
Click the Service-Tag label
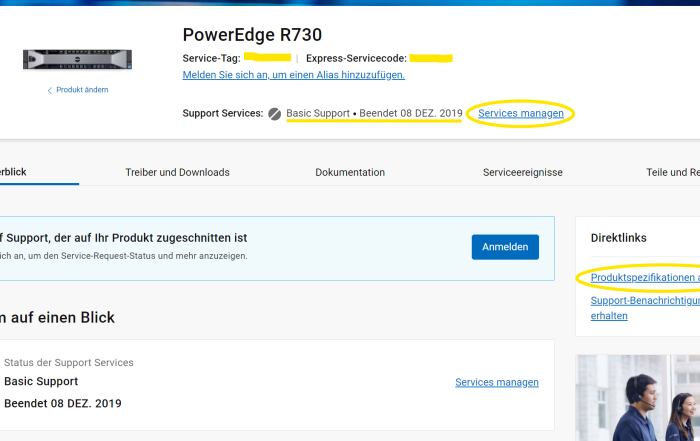click(212, 58)
